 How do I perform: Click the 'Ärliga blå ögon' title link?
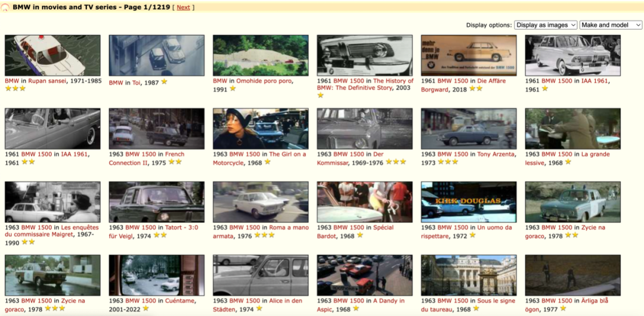567,305
